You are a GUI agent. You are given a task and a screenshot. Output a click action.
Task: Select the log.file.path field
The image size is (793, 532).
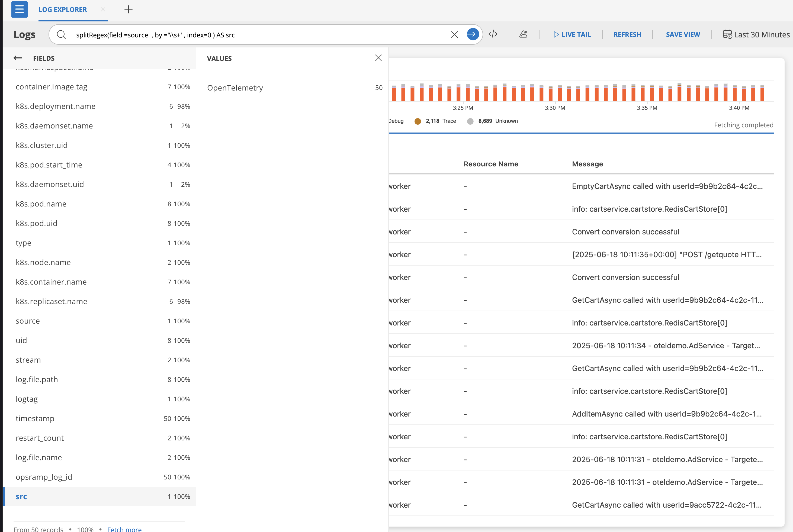pos(99,379)
